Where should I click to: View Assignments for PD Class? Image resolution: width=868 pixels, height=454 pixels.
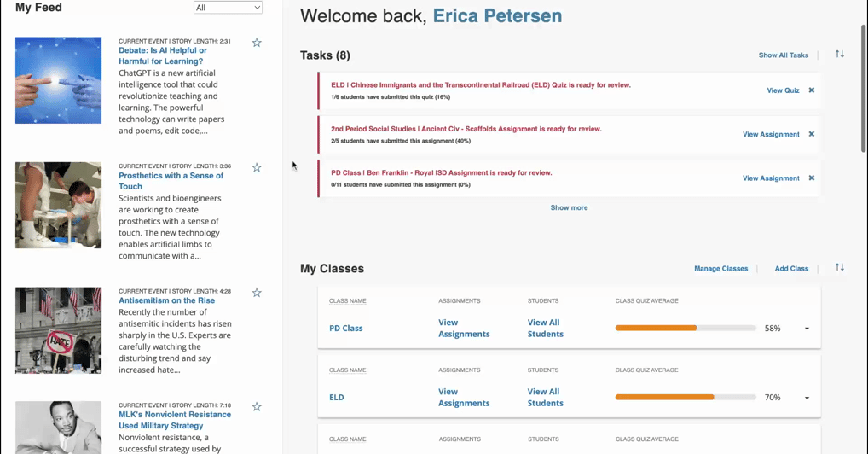(464, 329)
